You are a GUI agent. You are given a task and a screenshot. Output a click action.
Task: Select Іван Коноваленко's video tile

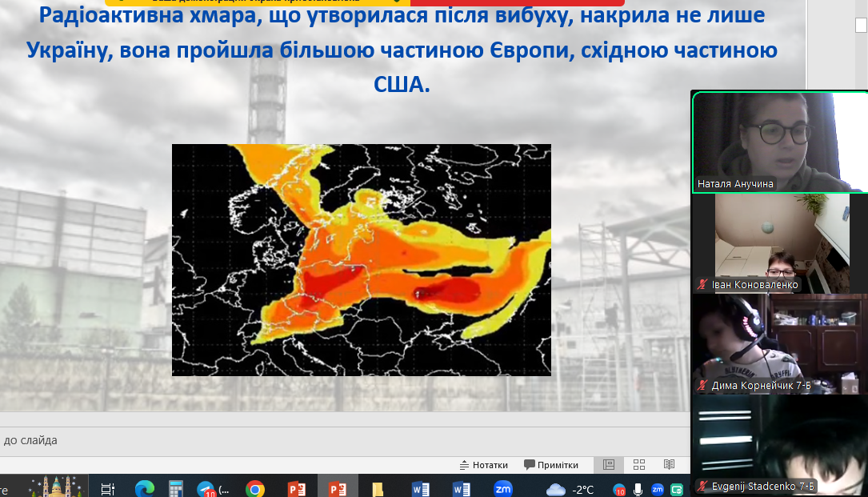779,243
